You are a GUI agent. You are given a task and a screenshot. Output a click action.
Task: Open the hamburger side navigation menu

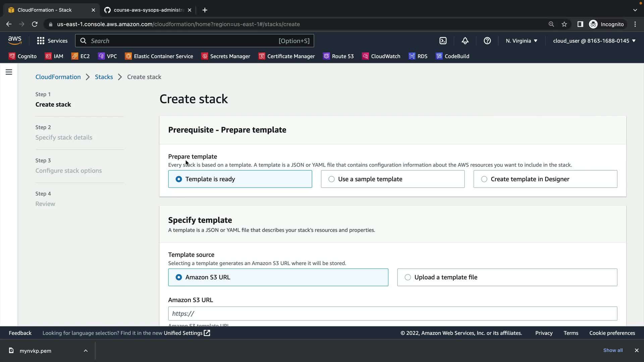[x=9, y=72]
